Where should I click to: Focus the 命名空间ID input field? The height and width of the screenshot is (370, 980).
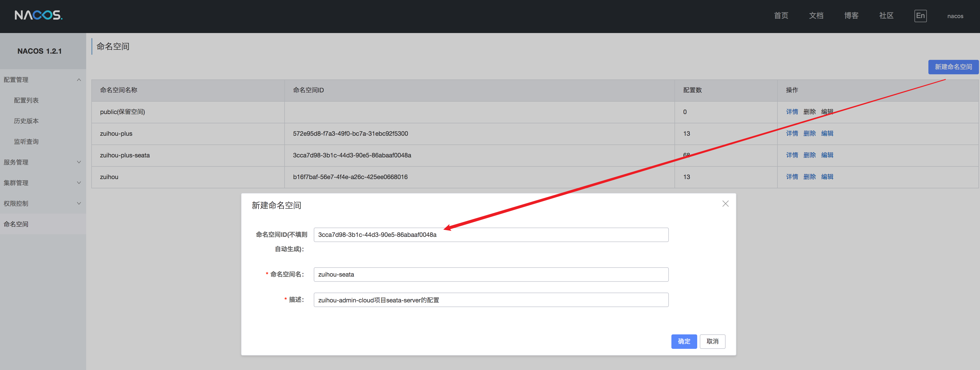[491, 235]
